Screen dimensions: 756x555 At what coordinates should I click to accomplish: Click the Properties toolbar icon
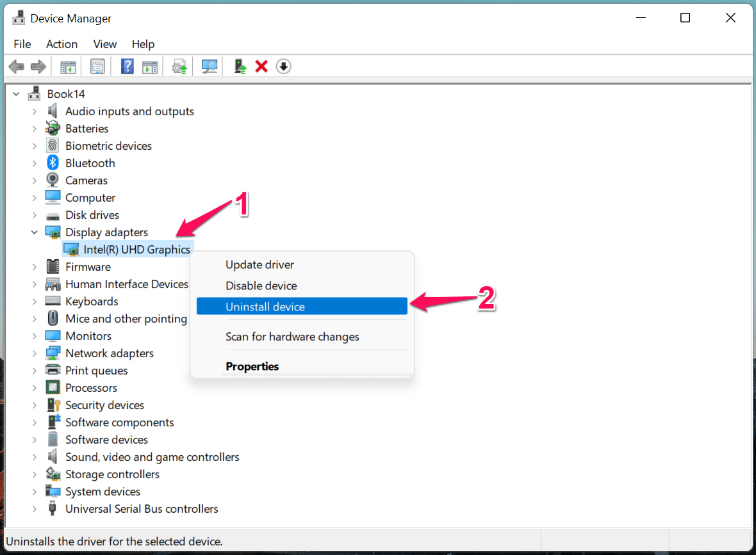point(97,66)
